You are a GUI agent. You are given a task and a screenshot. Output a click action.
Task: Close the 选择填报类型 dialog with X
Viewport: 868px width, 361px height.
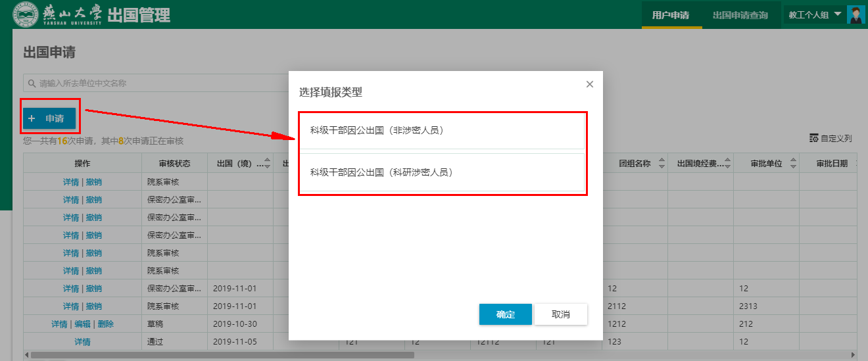tap(589, 84)
